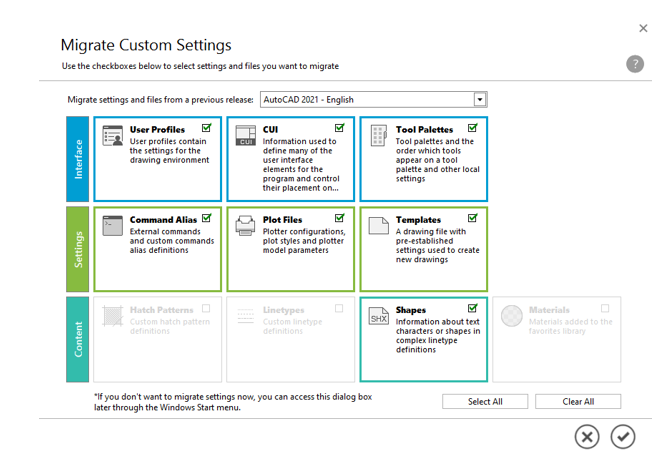
Task: Click the Shapes SHX icon
Action: point(379,315)
